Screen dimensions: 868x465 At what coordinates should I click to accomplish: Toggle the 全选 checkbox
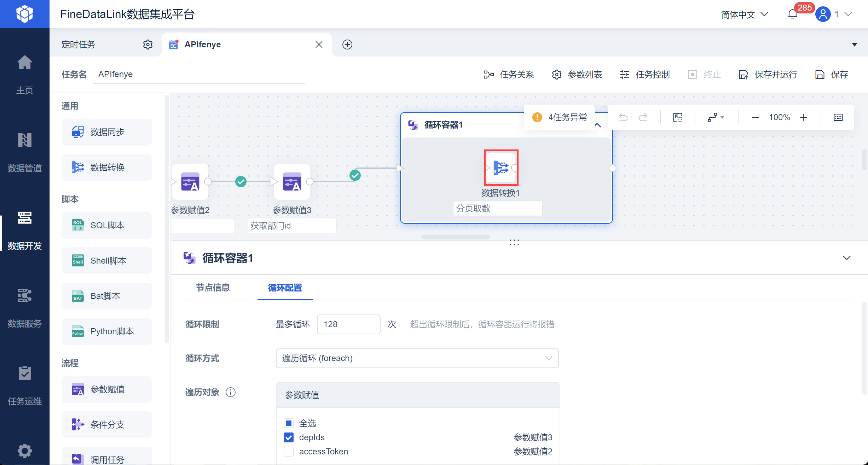click(x=289, y=423)
